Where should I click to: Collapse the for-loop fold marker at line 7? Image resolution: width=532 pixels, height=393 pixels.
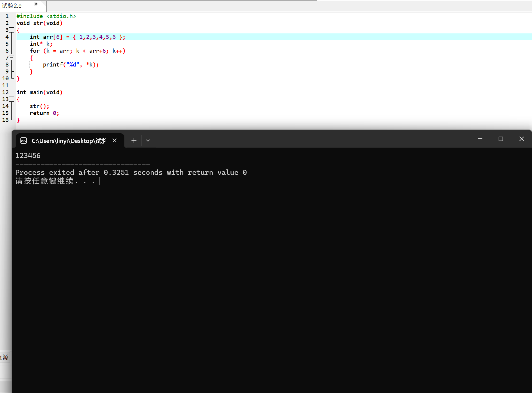pyautogui.click(x=12, y=58)
